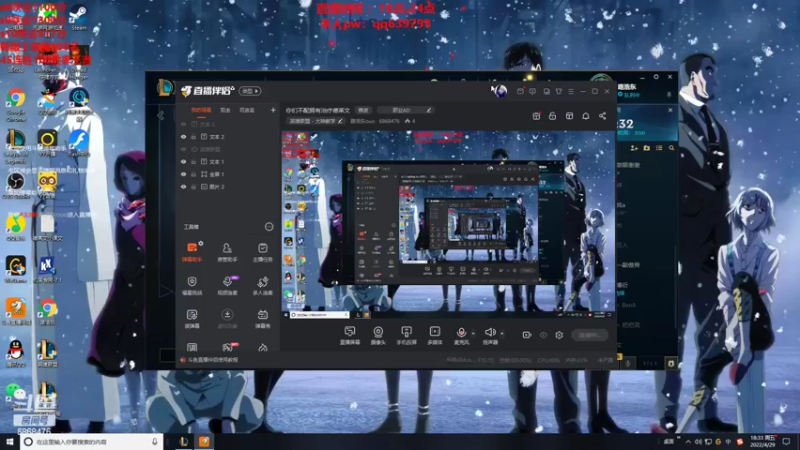Screen dimensions: 800x450
Task: Open the 弹幕助手 tool in toolbox
Action: [x=192, y=252]
